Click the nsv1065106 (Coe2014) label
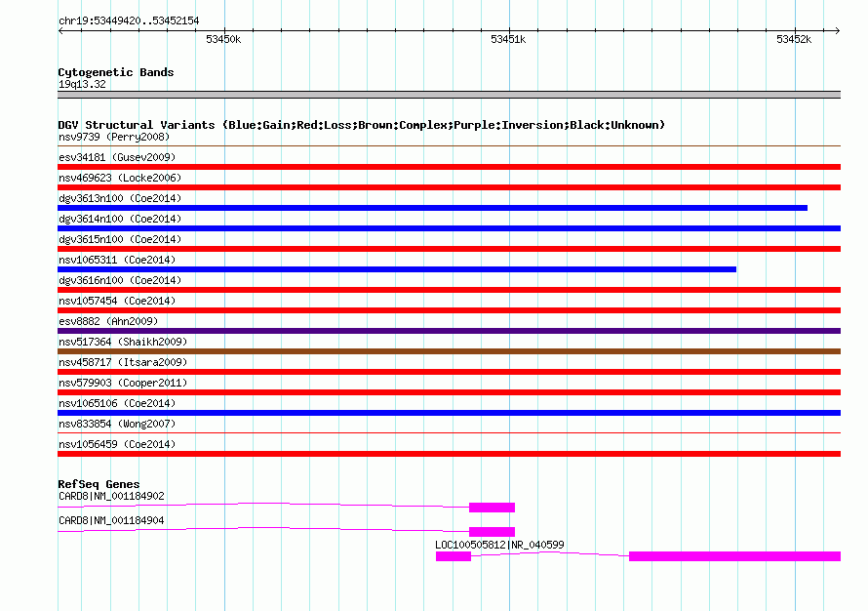The image size is (868, 611). (x=117, y=403)
